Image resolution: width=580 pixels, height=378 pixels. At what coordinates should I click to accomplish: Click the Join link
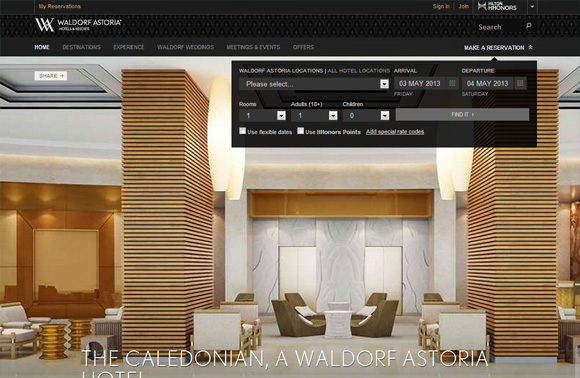[x=463, y=6]
